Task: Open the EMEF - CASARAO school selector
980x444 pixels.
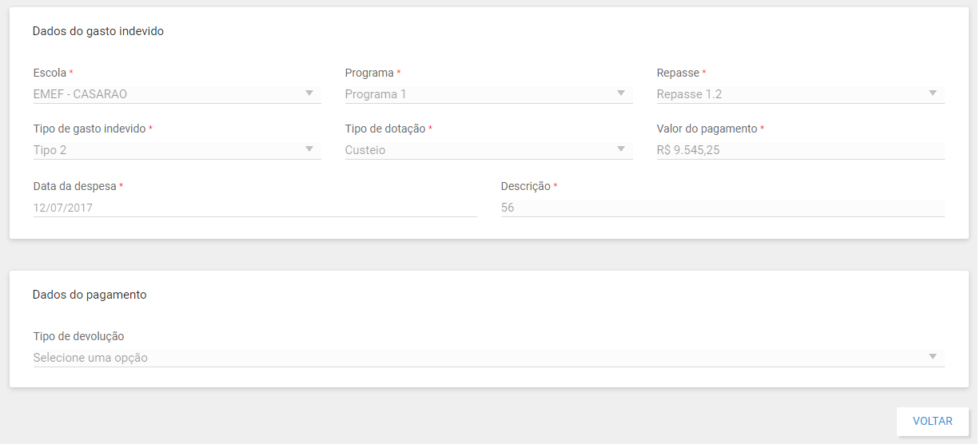Action: click(177, 94)
